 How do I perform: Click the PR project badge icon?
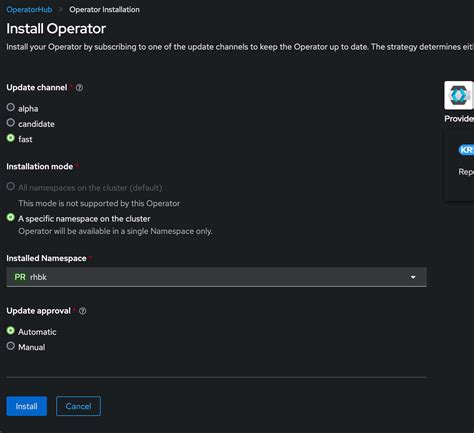click(20, 277)
